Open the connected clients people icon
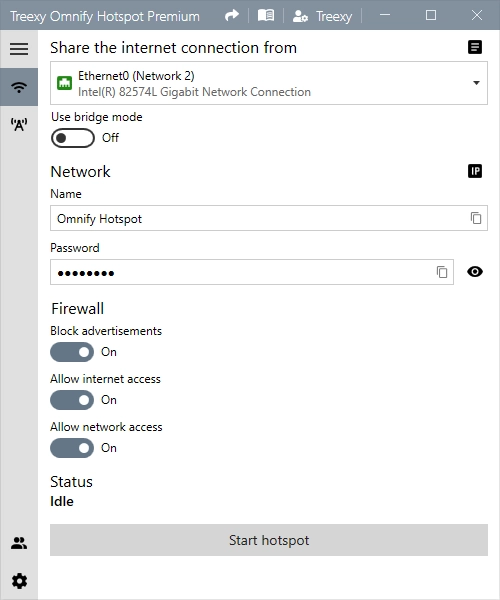The height and width of the screenshot is (600, 500). coord(19,543)
